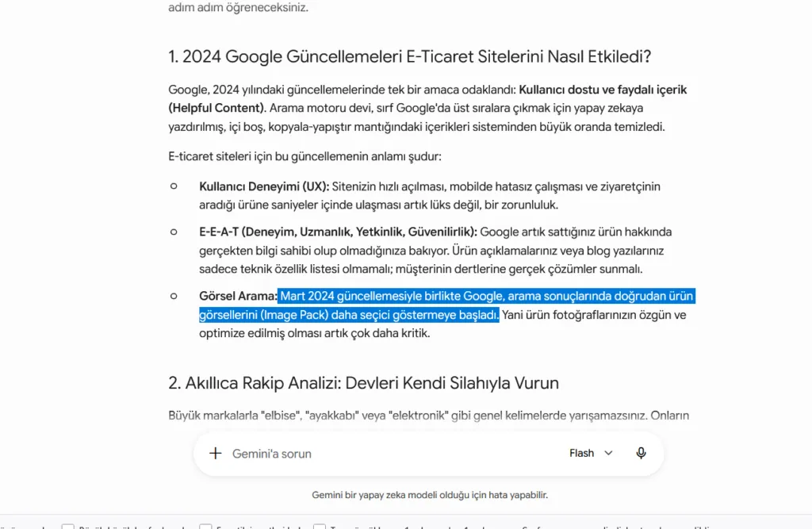This screenshot has height=529, width=812.
Task: Open the Flash model selector dropdown
Action: 591,454
